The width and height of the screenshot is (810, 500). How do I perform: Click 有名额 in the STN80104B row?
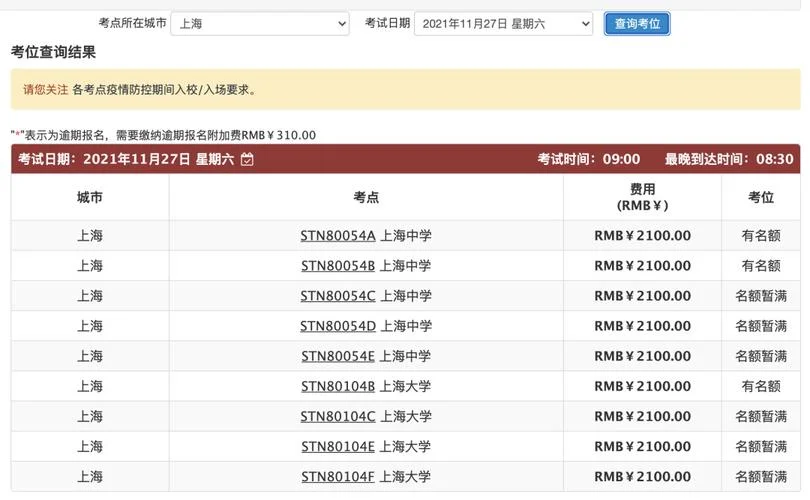click(761, 386)
